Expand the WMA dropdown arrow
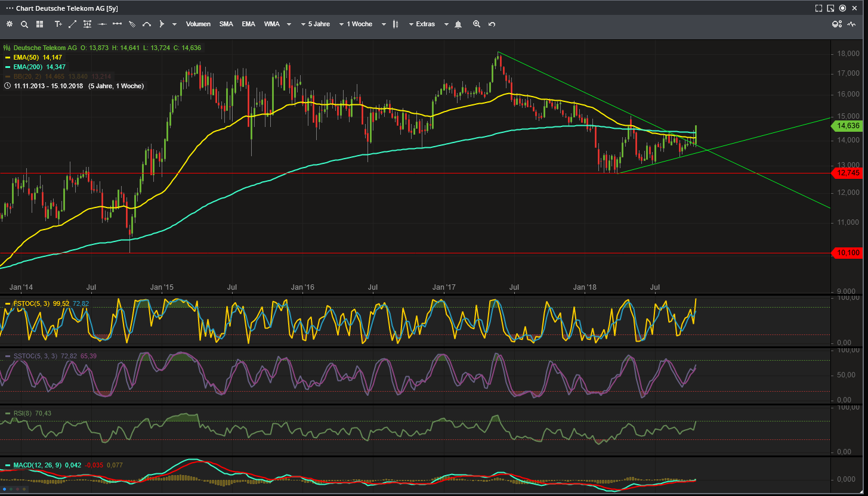The height and width of the screenshot is (496, 868). pos(288,24)
